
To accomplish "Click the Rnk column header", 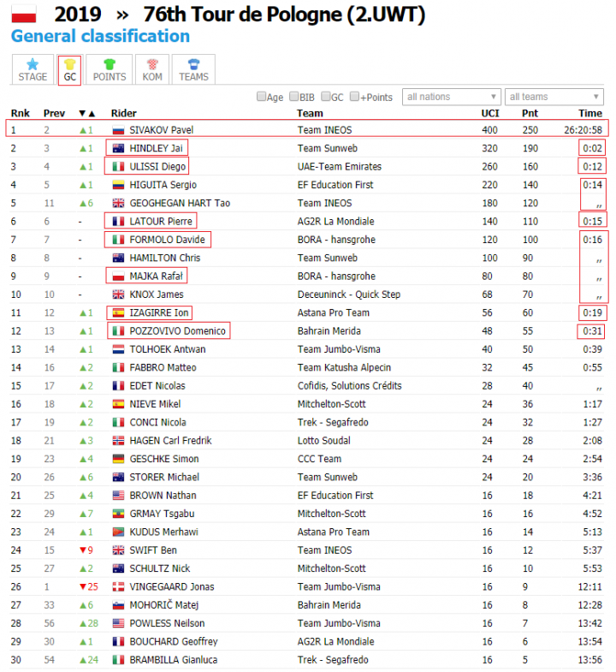I will (x=21, y=113).
